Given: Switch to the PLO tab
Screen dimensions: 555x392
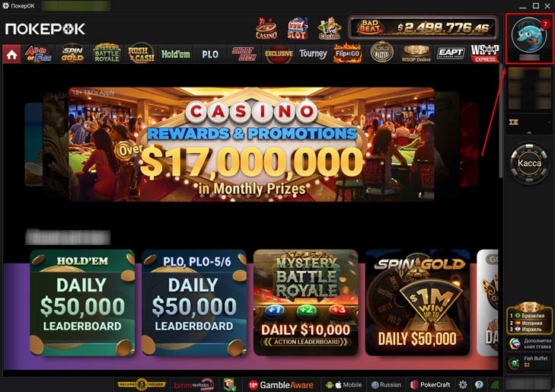Looking at the screenshot, I should [210, 54].
